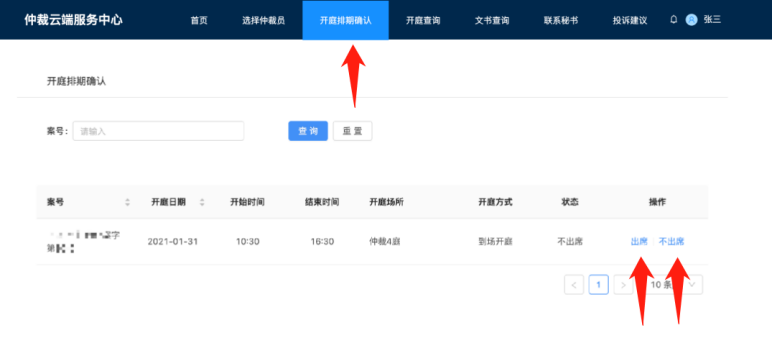The image size is (773, 361).
Task: Go to previous page arrow
Action: tap(574, 285)
